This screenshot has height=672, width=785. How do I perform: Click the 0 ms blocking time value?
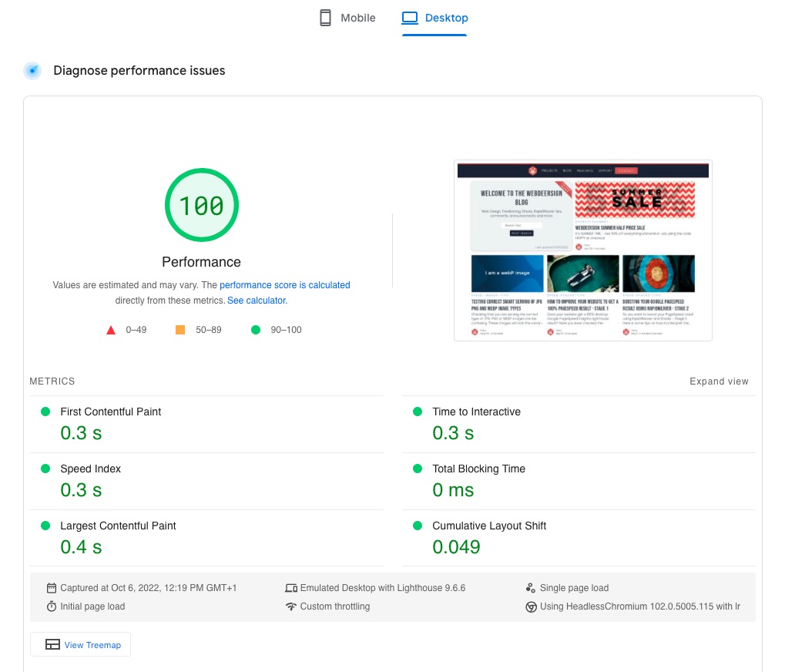coord(453,490)
